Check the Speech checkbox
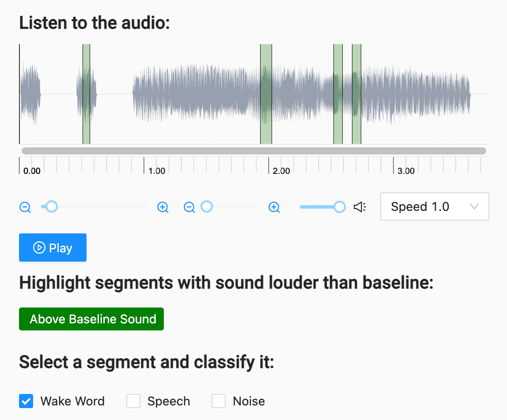 coord(133,401)
